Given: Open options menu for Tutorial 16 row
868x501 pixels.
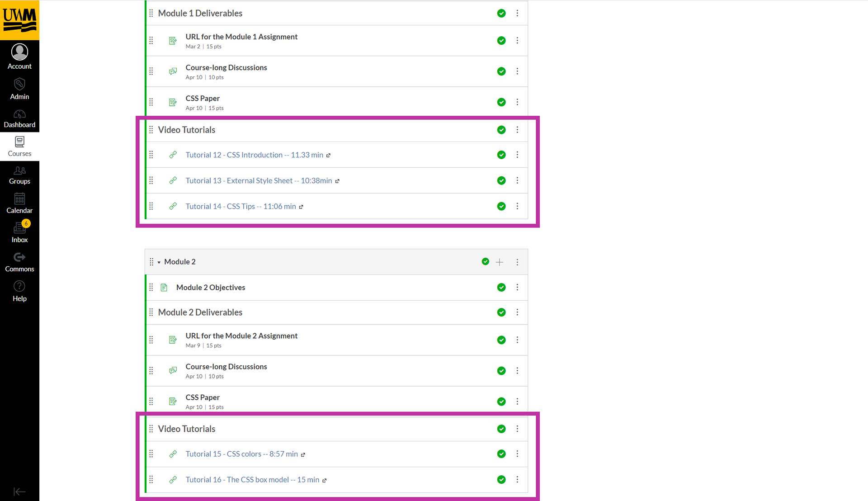Looking at the screenshot, I should (517, 479).
